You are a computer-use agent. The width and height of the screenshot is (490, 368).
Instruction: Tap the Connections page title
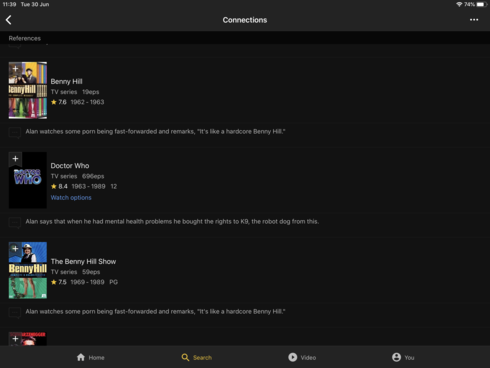[245, 20]
